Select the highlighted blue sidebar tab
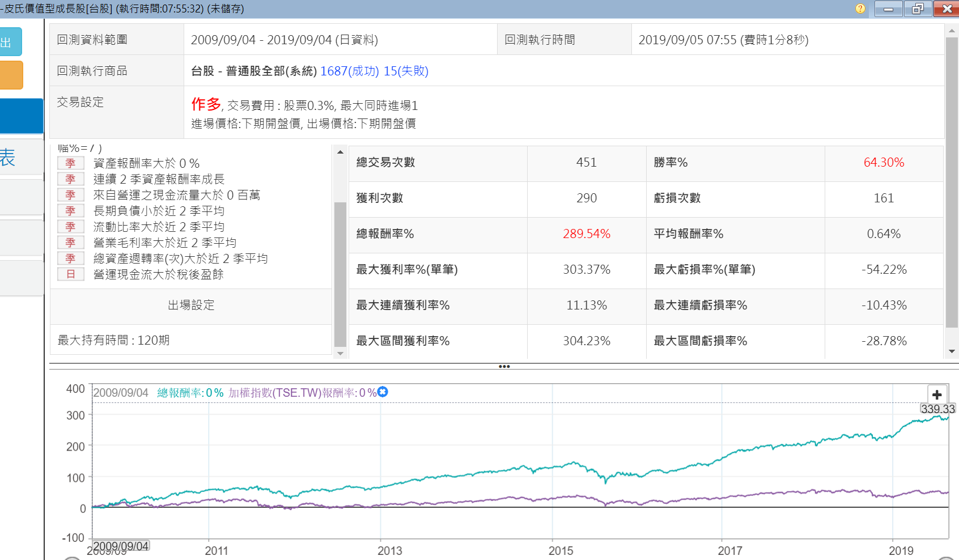Viewport: 959px width, 560px height. coord(22,116)
